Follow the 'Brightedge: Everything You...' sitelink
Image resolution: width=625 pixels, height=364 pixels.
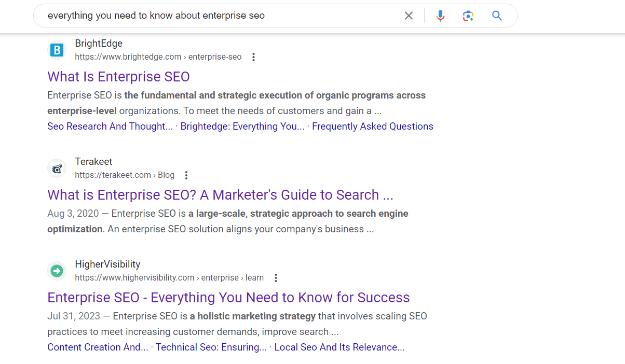(242, 127)
